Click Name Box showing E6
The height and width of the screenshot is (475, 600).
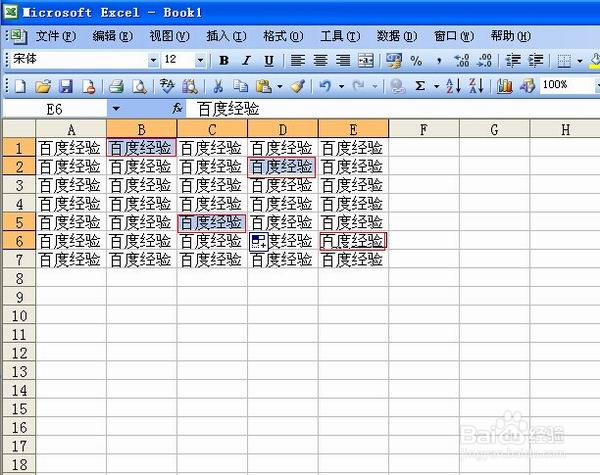coord(55,109)
